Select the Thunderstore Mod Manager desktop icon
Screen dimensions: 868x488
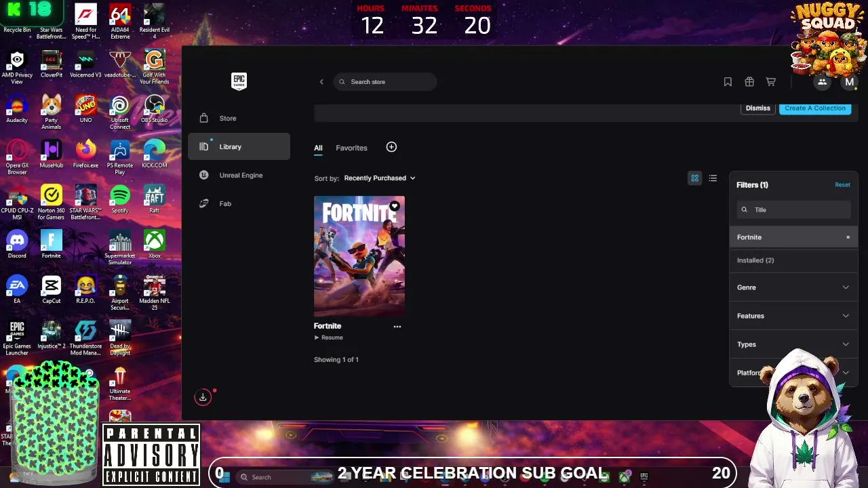[x=85, y=338]
